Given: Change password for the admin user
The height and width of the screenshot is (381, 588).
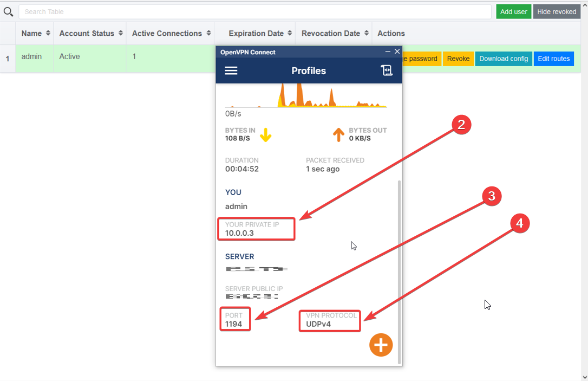Looking at the screenshot, I should [x=421, y=59].
